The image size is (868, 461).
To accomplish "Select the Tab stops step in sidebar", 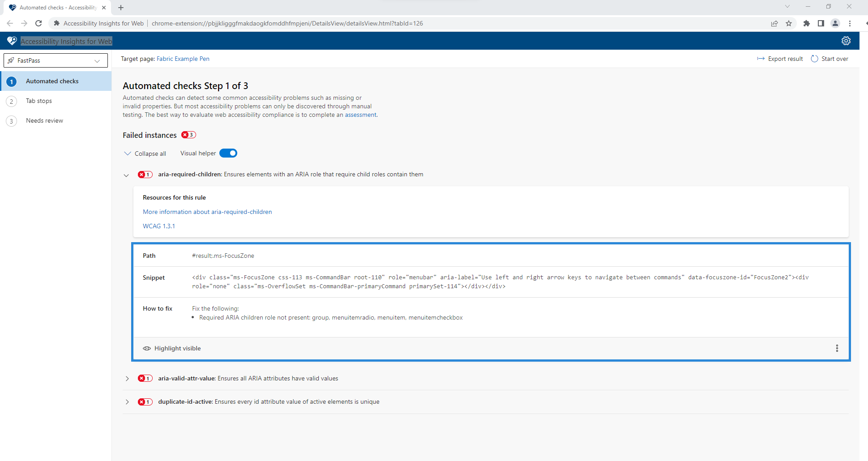I will (38, 101).
